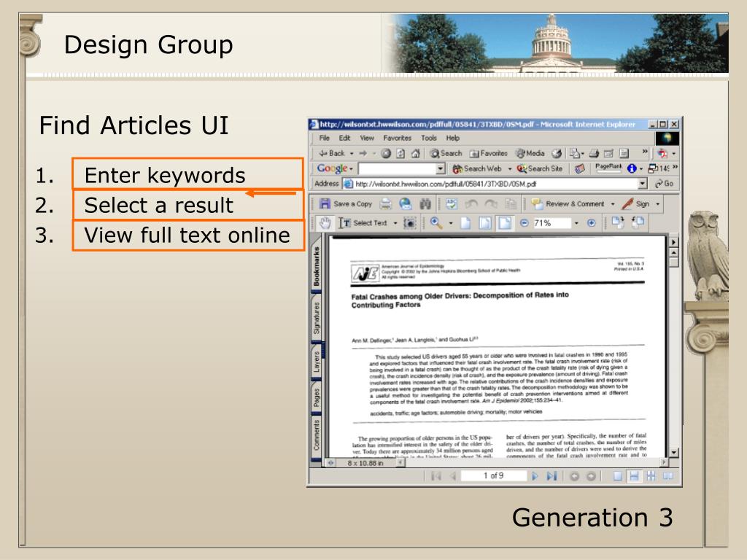Set Actual Size page view icon
This screenshot has width=747, height=560.
[x=465, y=222]
